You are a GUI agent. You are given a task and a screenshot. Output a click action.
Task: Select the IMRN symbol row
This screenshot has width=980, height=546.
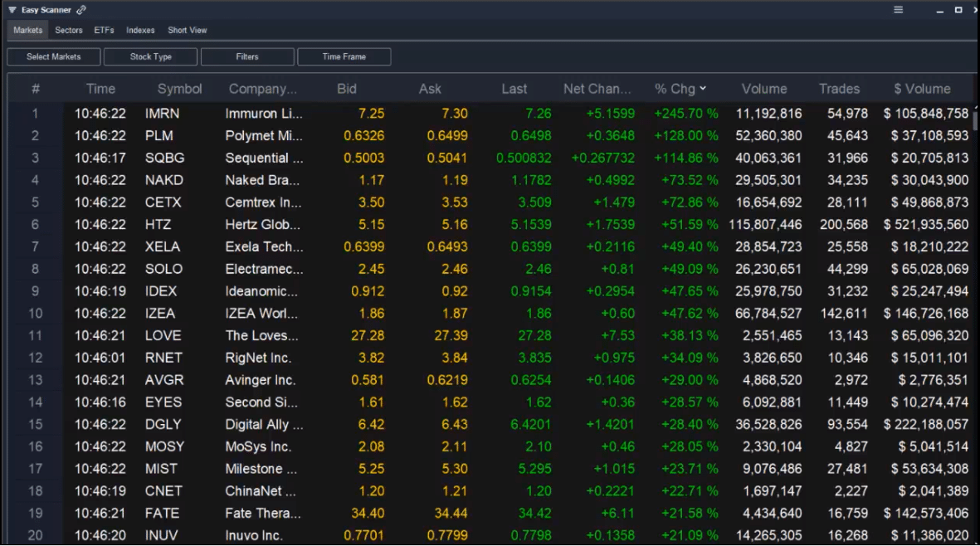490,114
